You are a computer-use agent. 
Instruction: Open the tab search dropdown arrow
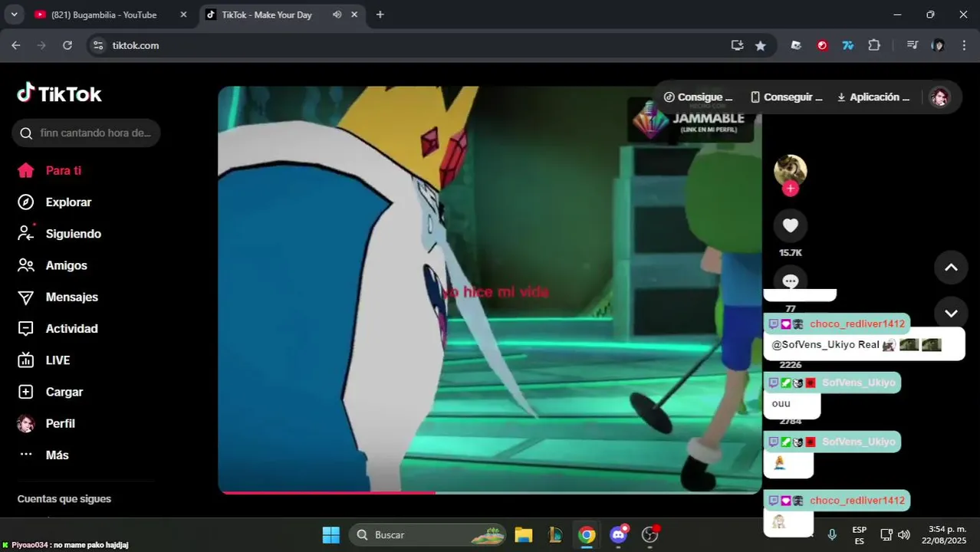pos(14,15)
